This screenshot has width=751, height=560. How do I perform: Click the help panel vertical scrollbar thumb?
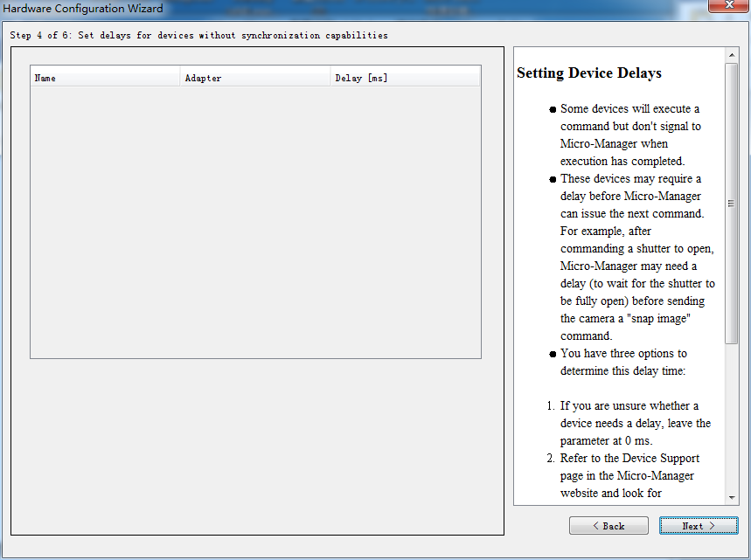(732, 204)
